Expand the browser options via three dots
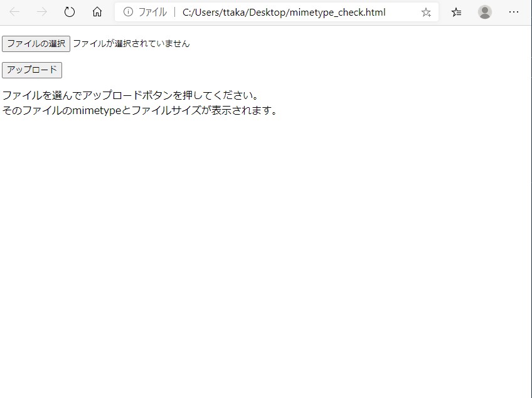This screenshot has height=398, width=532. pyautogui.click(x=514, y=11)
